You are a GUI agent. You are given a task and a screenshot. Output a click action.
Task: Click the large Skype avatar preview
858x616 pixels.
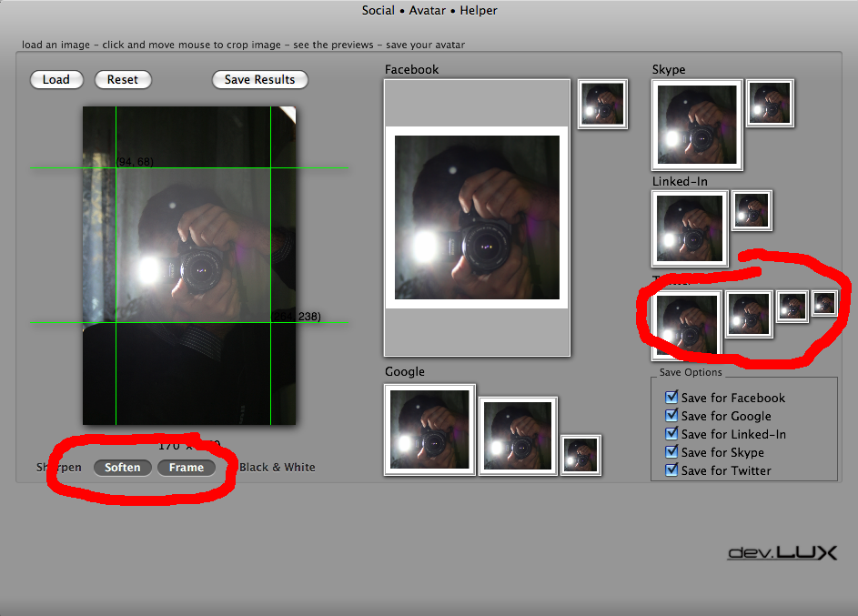697,125
